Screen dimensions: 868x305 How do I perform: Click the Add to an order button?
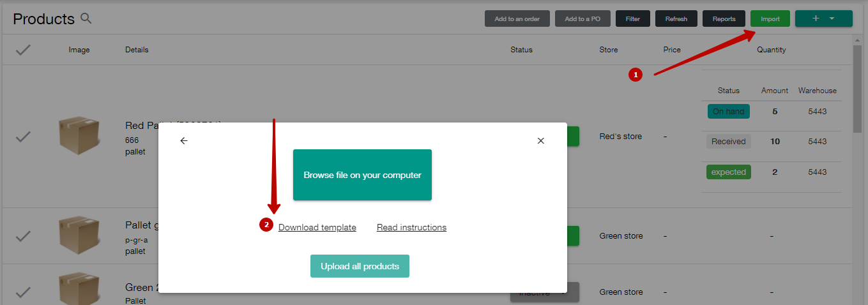(x=517, y=19)
